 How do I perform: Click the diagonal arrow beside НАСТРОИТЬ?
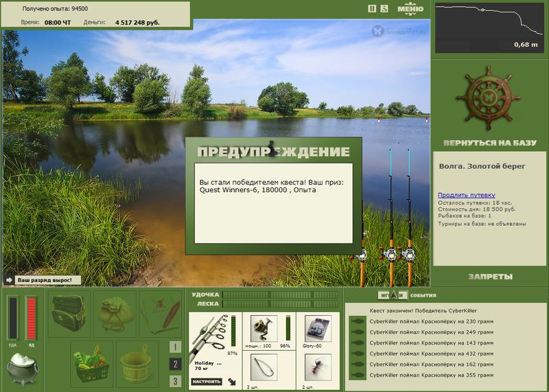232,381
